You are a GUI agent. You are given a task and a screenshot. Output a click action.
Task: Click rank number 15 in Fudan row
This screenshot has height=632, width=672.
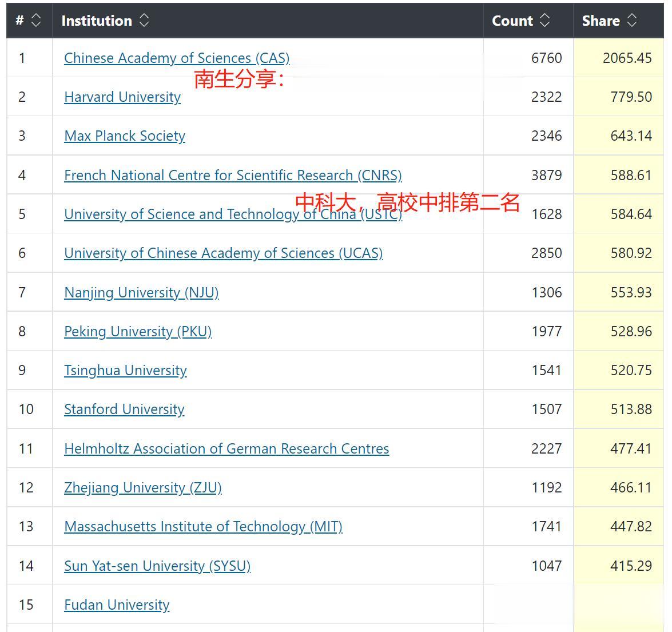26,605
